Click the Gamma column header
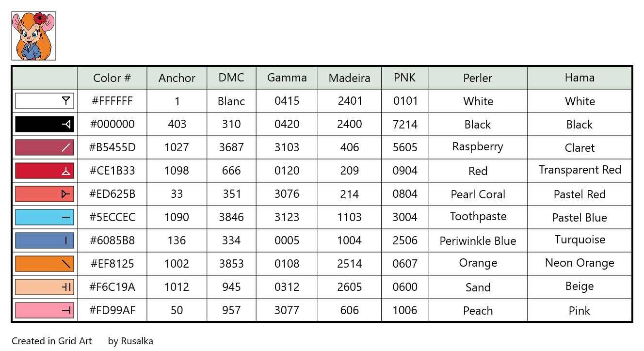The height and width of the screenshot is (351, 644). [287, 78]
